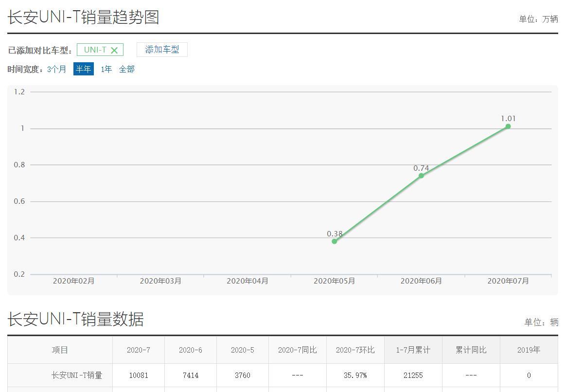The height and width of the screenshot is (392, 565).
Task: Click the 长安UNI-T销量数据 heading
Action: (76, 319)
